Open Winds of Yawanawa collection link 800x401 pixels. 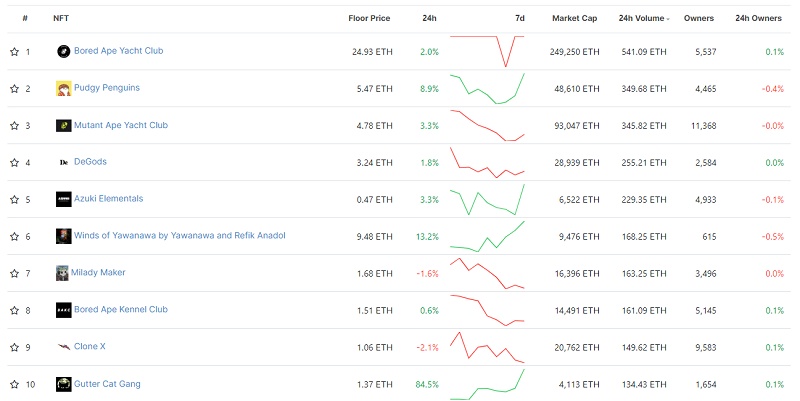[180, 236]
